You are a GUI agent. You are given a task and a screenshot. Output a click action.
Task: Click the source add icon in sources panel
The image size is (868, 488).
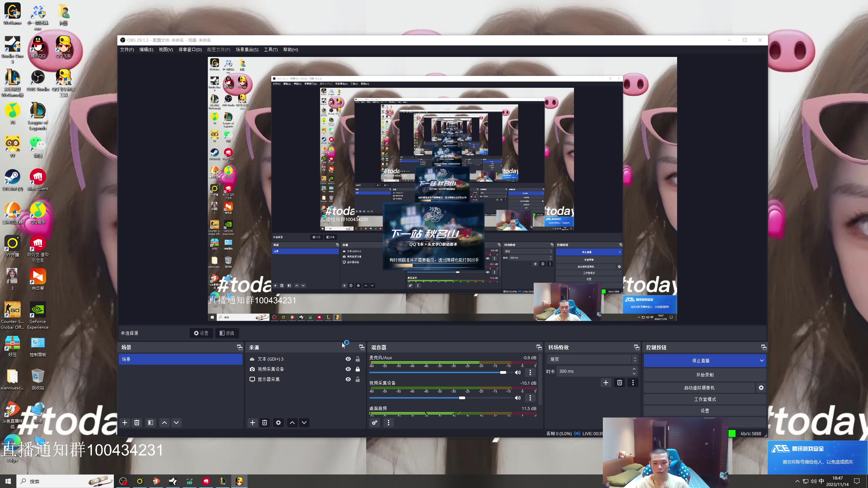[252, 423]
